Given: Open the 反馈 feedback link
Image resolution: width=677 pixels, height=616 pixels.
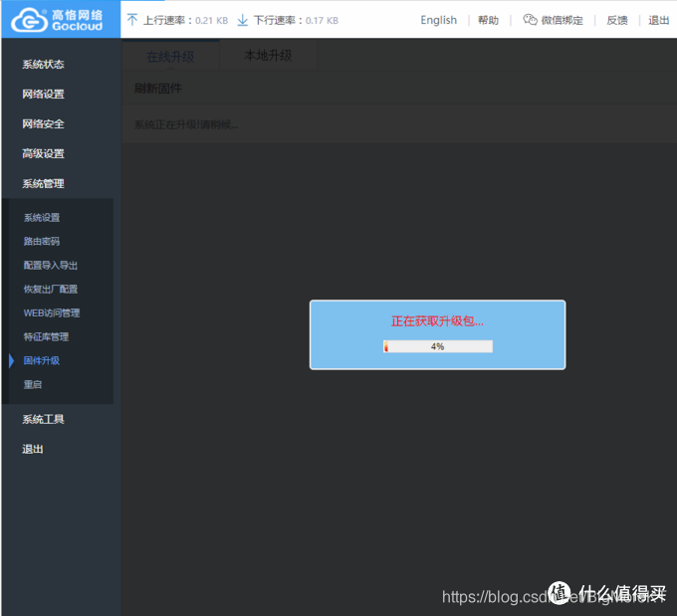Looking at the screenshot, I should pos(617,20).
